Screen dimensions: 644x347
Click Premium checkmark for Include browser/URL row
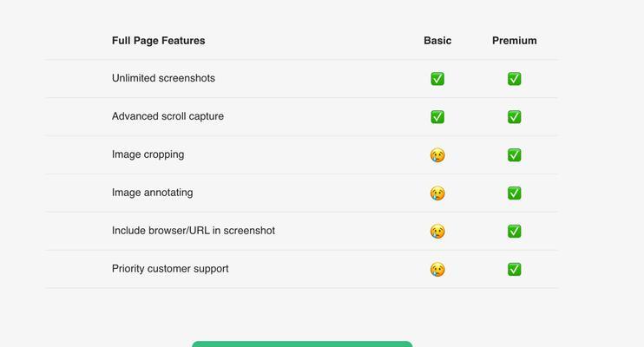click(x=514, y=232)
